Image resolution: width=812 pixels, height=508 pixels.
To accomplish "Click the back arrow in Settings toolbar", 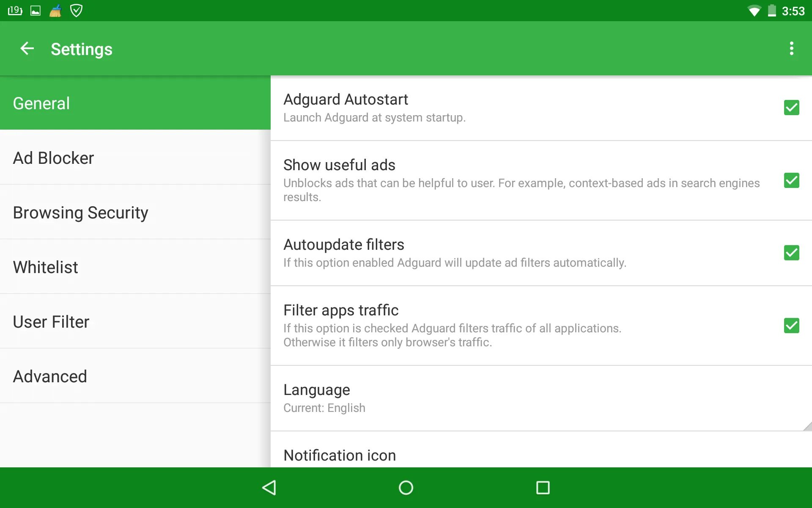I will tap(27, 49).
